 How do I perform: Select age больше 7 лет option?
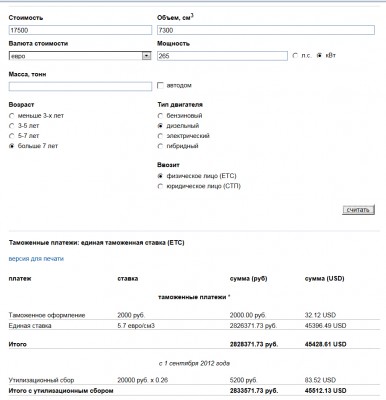point(12,146)
